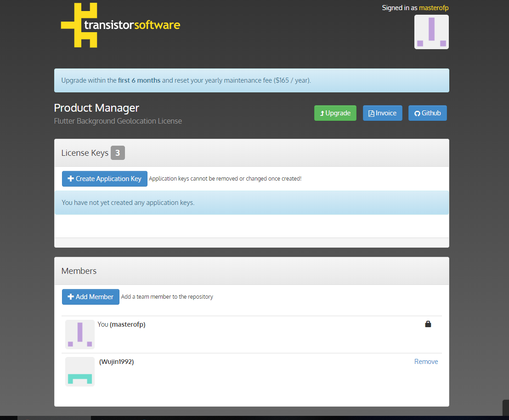Screen dimensions: 509x420
Task: Open the Transistor Software logo
Action: tap(120, 25)
